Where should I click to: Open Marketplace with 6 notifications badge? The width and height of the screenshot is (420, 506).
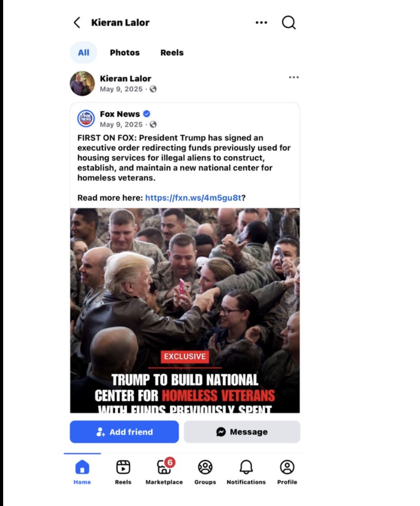click(x=164, y=472)
